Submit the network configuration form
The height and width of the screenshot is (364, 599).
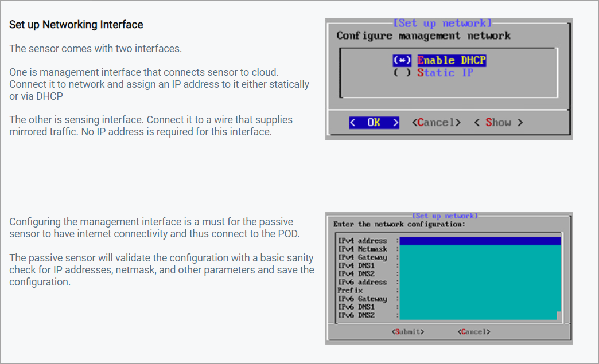[x=408, y=332]
